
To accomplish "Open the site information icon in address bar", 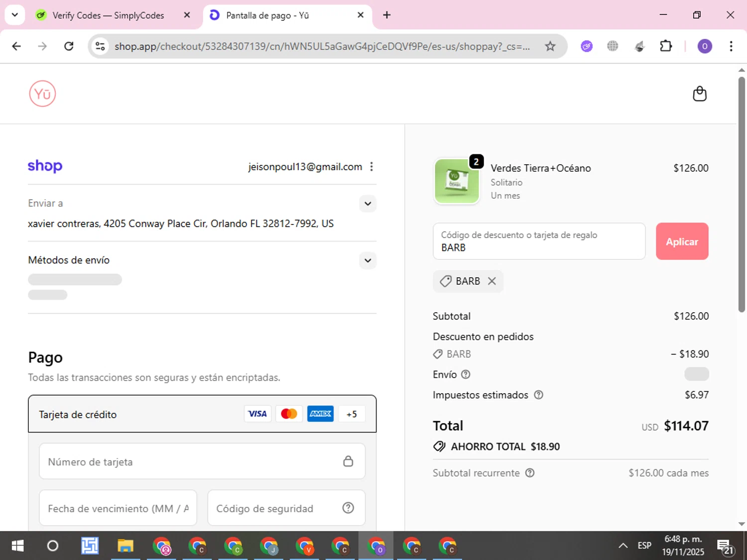I will 100,46.
